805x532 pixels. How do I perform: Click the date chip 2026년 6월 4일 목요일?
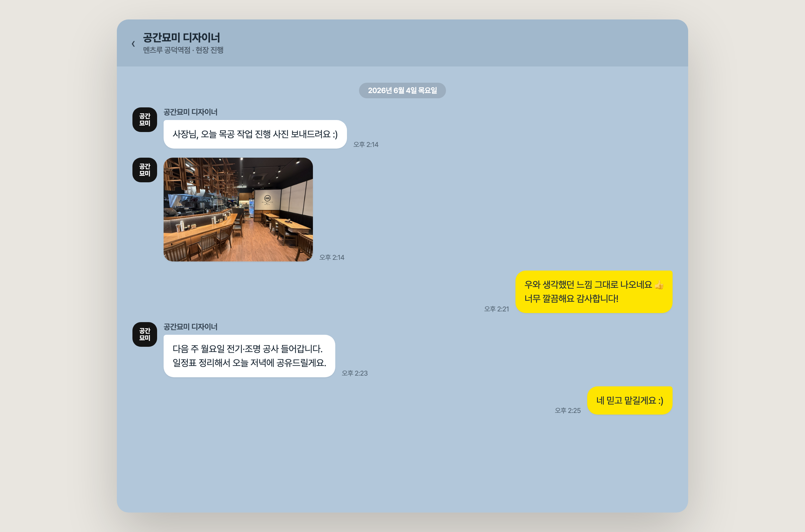click(402, 91)
